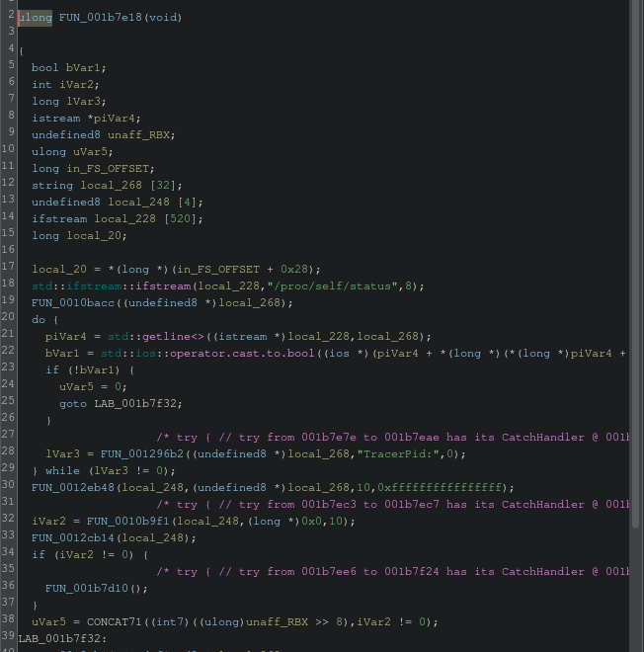Select in_FS_OFFSET in its long declaration
Viewport: 644px width, 652px height.
pyautogui.click(x=108, y=168)
